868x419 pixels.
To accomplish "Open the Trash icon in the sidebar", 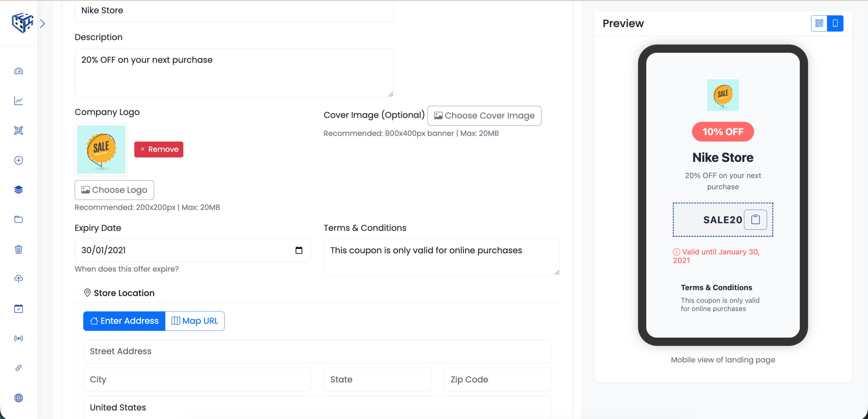I will pos(18,249).
